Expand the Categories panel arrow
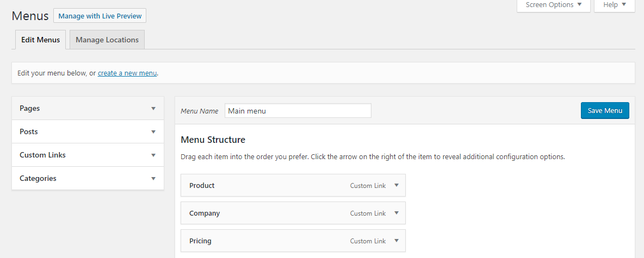This screenshot has width=644, height=258. click(x=153, y=179)
